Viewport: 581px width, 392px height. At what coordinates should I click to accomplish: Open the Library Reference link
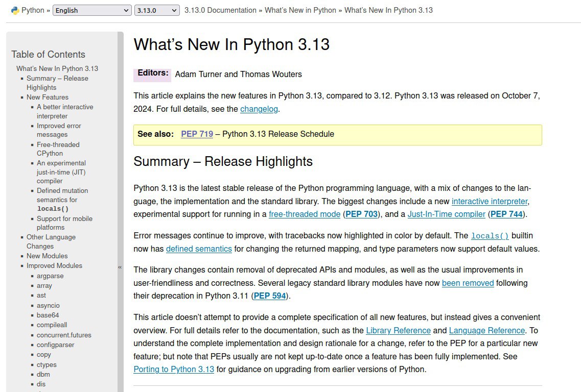398,331
